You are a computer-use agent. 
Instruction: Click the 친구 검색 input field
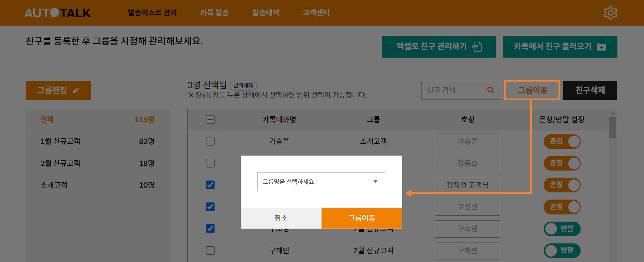click(x=453, y=90)
